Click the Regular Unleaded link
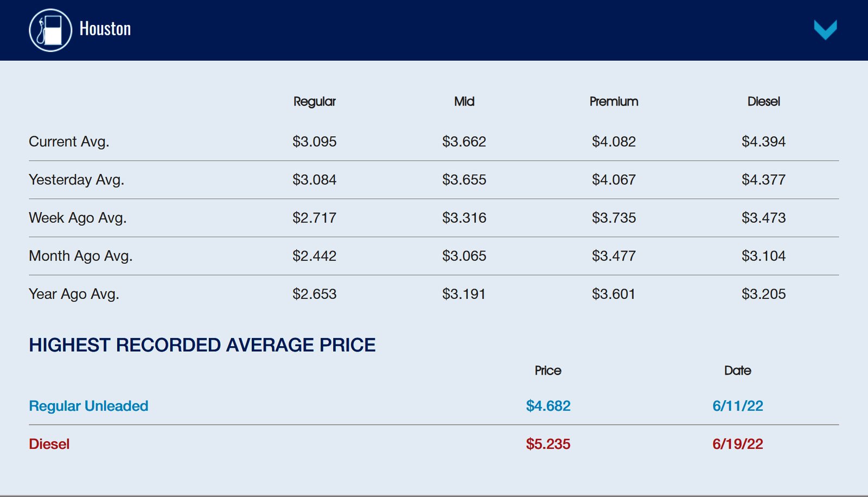Screen dimensions: 868x497 pos(88,406)
